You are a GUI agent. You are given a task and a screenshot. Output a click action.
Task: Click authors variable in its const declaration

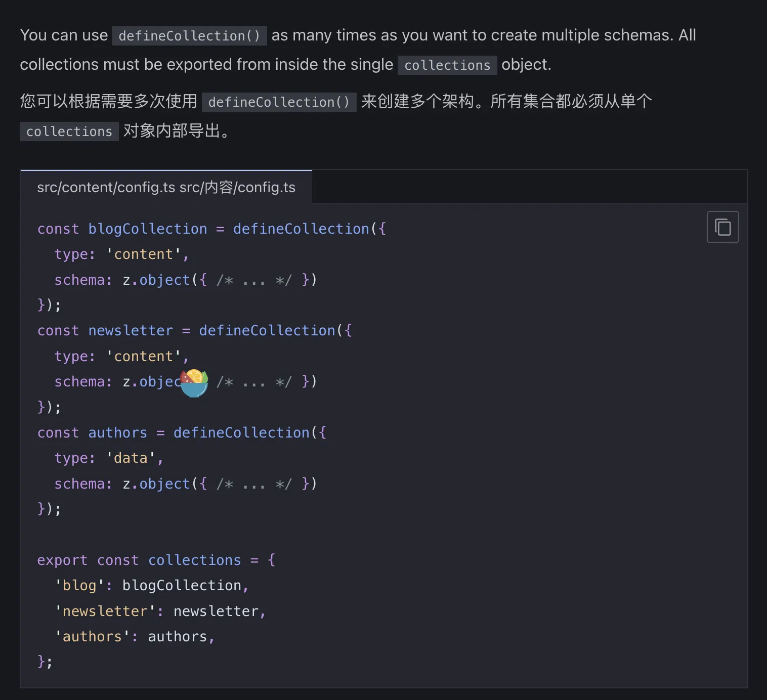tap(117, 432)
